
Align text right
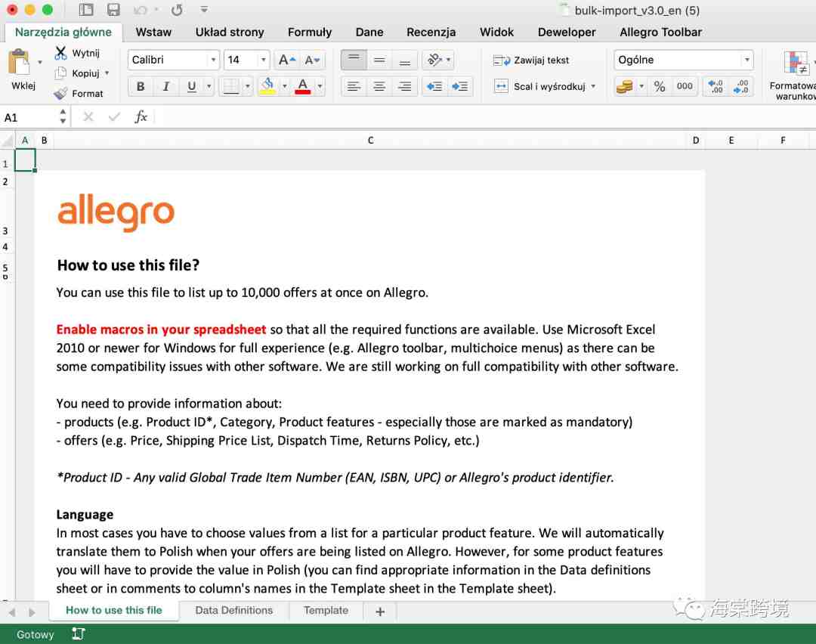(x=404, y=86)
